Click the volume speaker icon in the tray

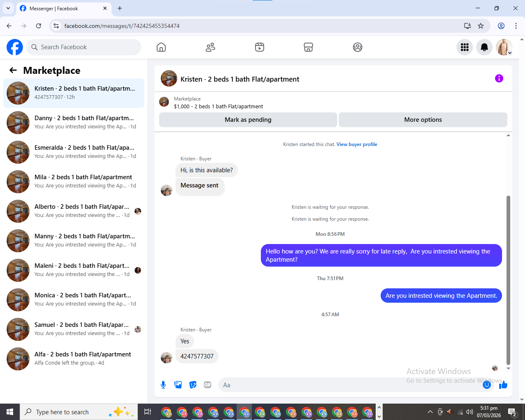(x=470, y=412)
